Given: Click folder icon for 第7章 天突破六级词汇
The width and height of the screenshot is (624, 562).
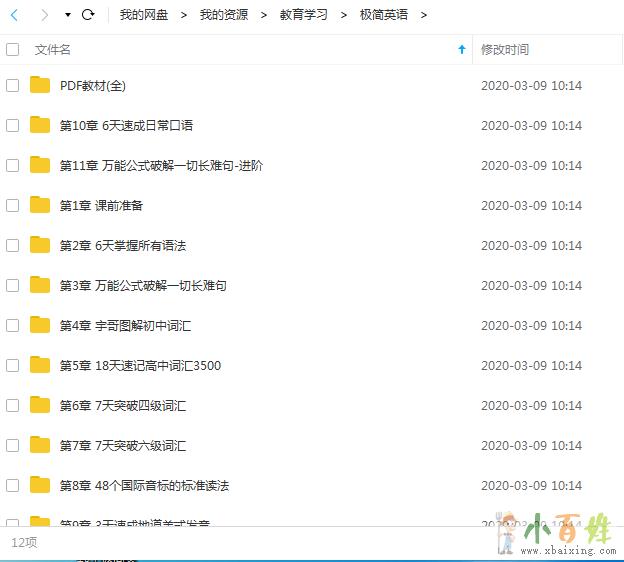Looking at the screenshot, I should click(x=40, y=445).
